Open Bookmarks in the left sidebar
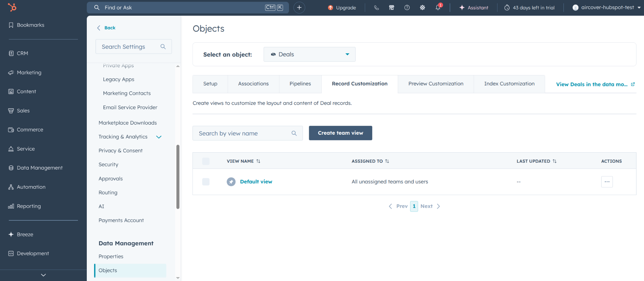 point(26,25)
